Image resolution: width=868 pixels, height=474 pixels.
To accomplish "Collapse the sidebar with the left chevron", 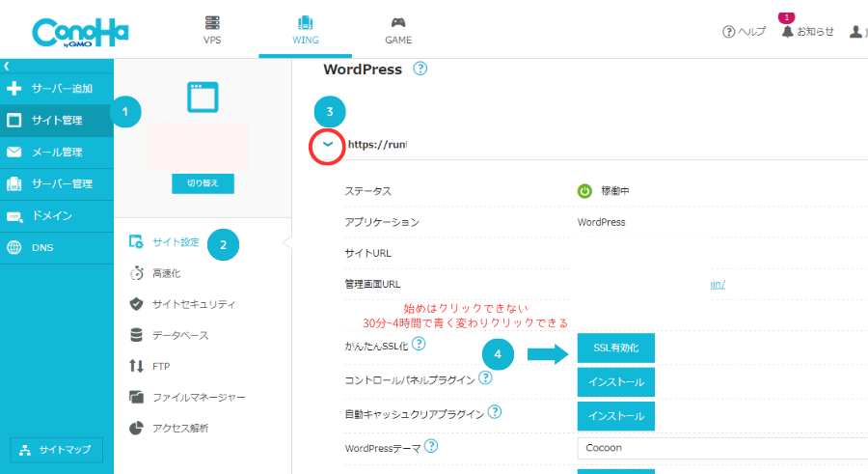I will pyautogui.click(x=7, y=66).
